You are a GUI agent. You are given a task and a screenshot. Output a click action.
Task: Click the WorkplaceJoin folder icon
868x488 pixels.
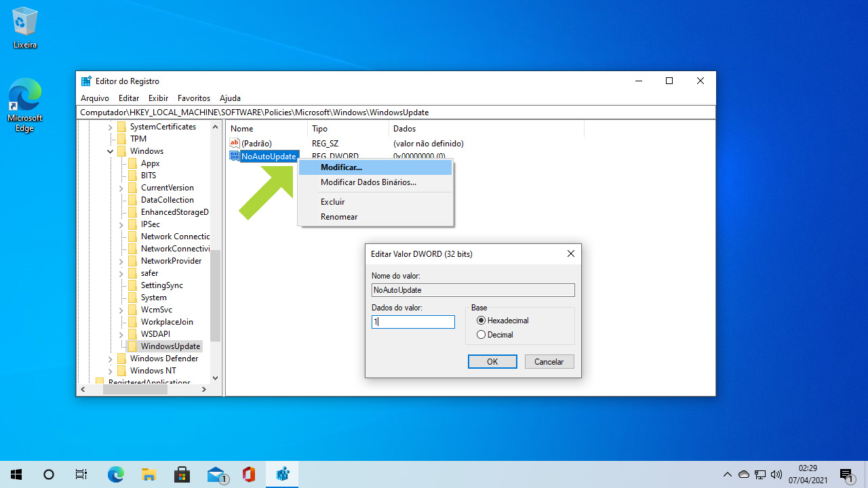(x=132, y=322)
